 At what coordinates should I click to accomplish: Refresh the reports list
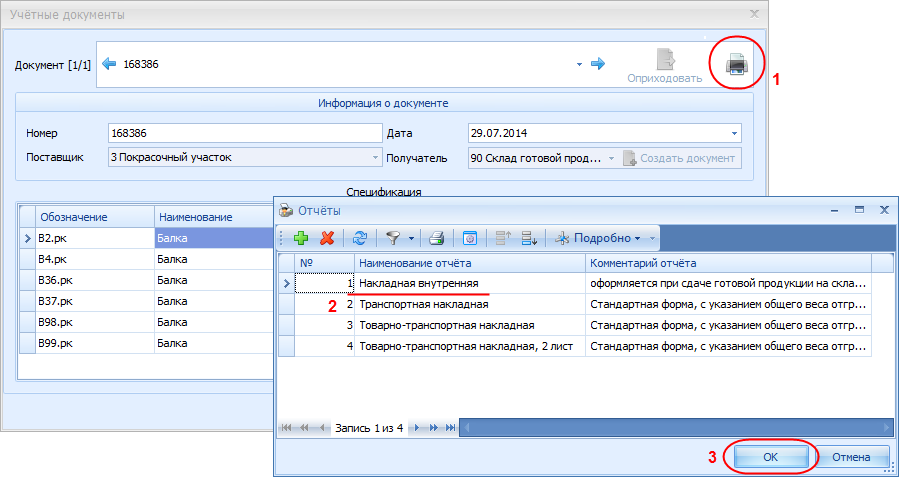359,238
